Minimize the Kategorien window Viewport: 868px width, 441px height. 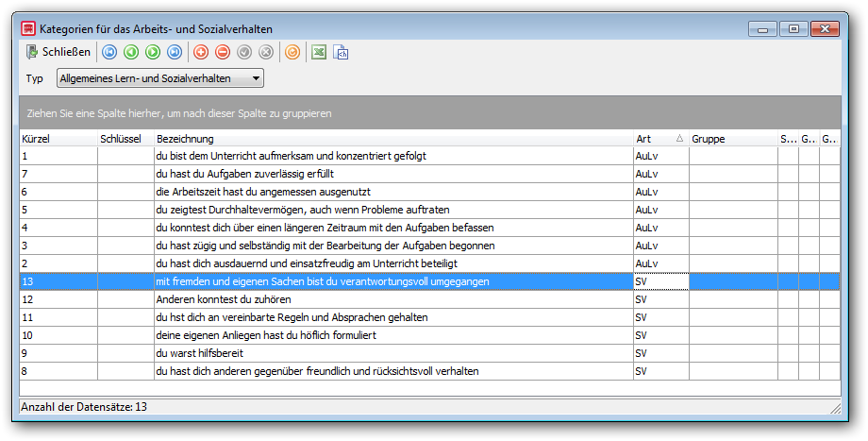pyautogui.click(x=763, y=29)
